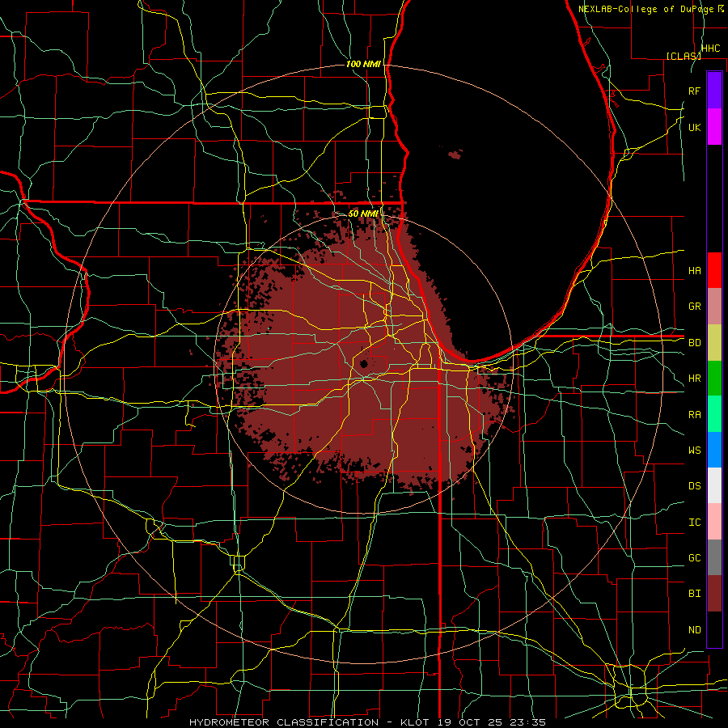Click the UK magenta legend swatch

714,127
